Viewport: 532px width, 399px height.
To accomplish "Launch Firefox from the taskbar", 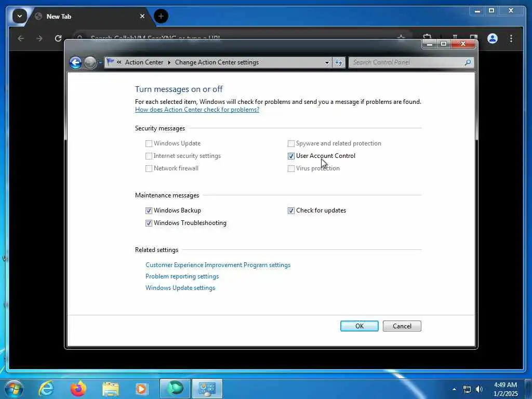I will (x=78, y=389).
